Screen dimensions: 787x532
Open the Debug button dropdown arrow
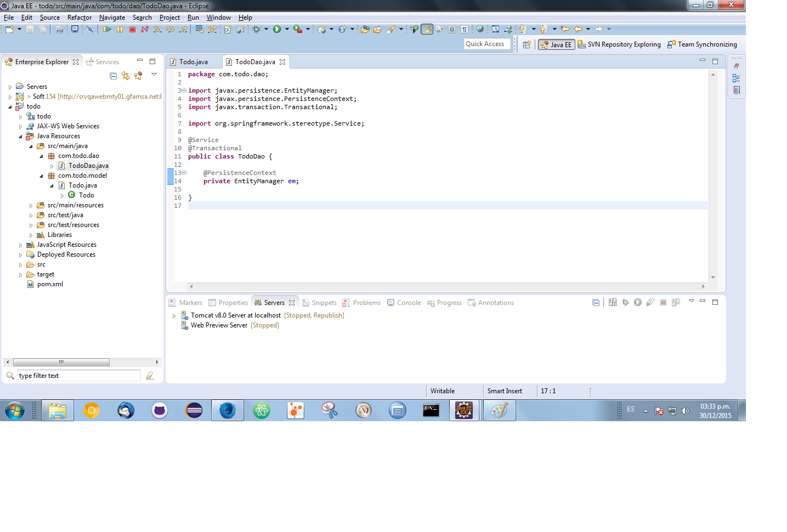tap(266, 29)
